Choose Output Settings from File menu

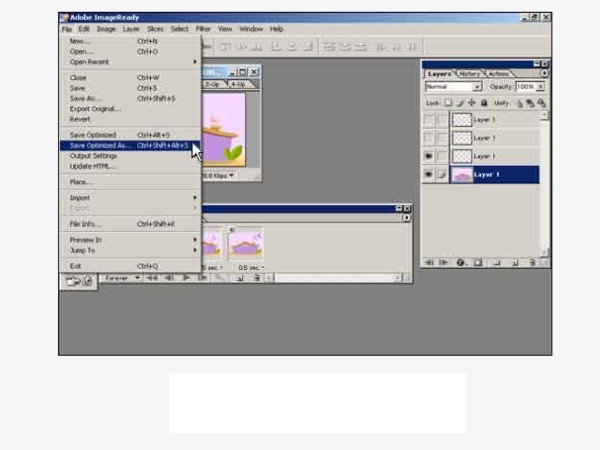pos(130,156)
